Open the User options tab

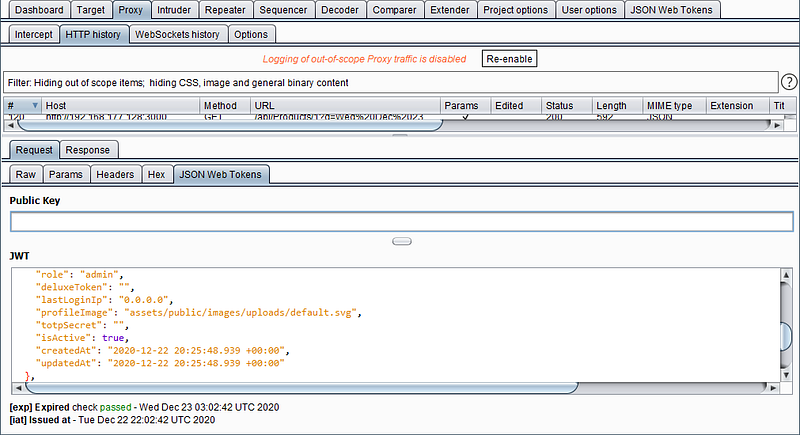pos(589,10)
